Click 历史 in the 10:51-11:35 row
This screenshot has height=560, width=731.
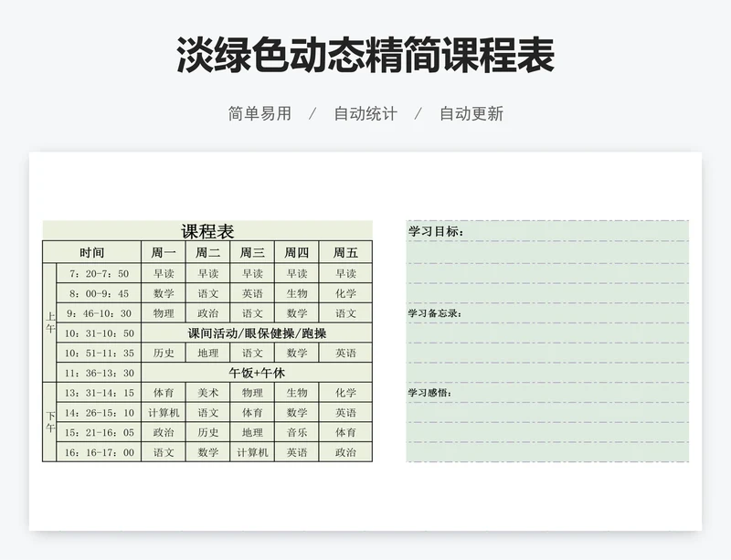pos(164,353)
